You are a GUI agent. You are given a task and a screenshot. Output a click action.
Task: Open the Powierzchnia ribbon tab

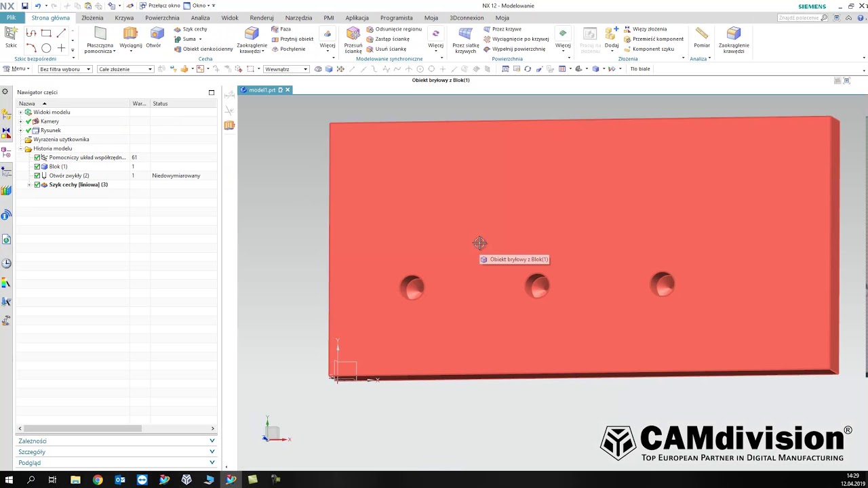[x=162, y=18]
